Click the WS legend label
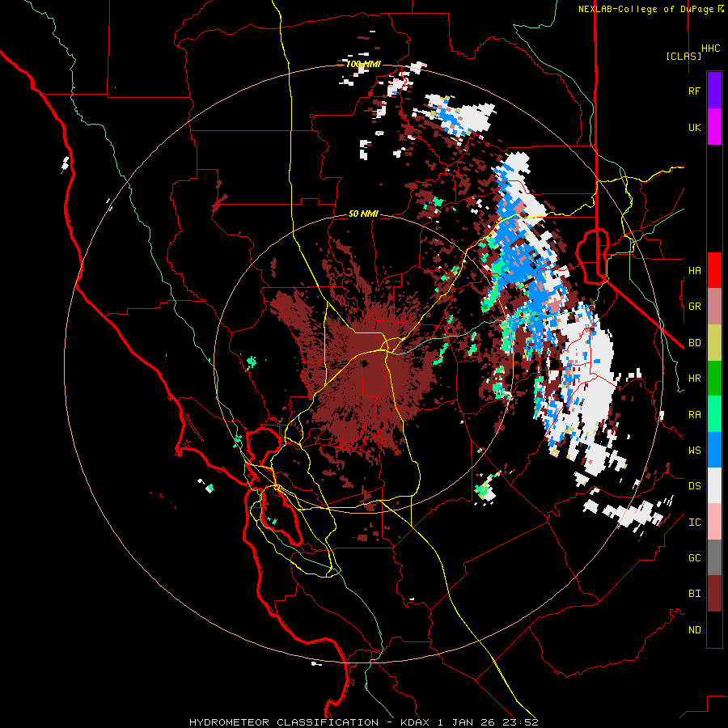Viewport: 728px width, 728px height. [694, 450]
